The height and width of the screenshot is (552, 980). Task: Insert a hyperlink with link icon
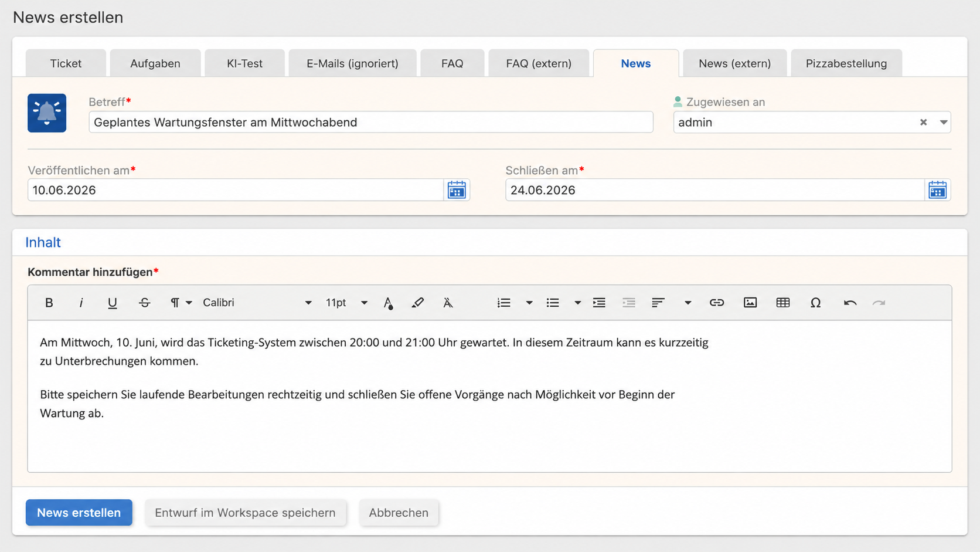tap(717, 303)
